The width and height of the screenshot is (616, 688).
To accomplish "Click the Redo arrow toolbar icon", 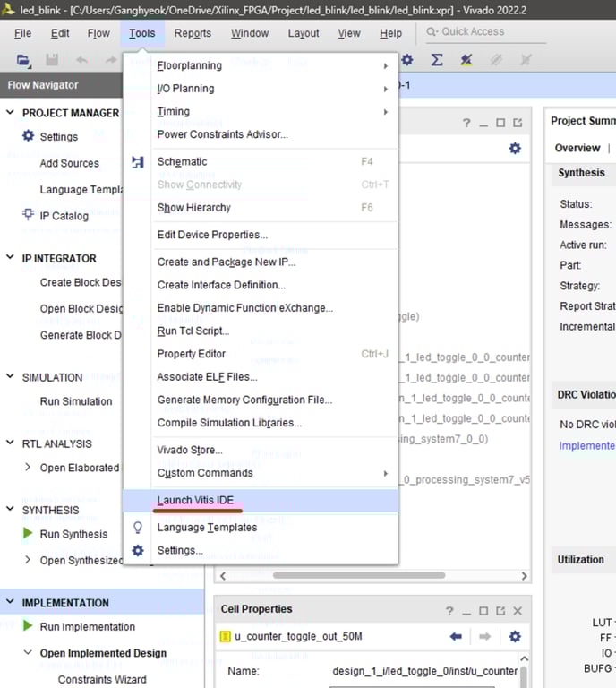I will click(x=111, y=60).
